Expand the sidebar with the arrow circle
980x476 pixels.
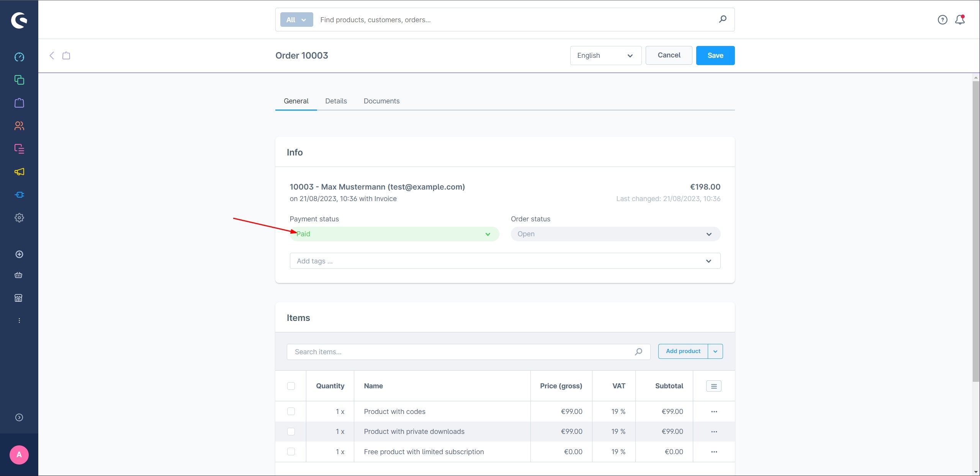pyautogui.click(x=19, y=417)
